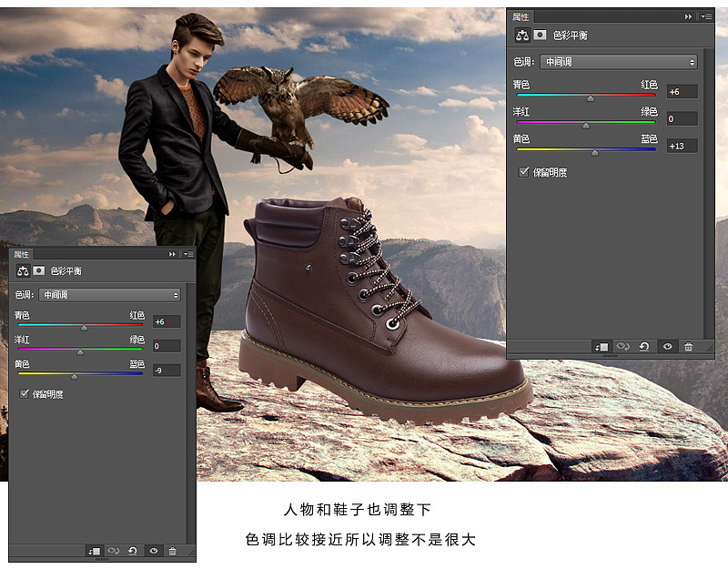Viewport: 728px width, 569px height.
Task: Click the 0 magenta-green value field in the right panel
Action: 682,119
